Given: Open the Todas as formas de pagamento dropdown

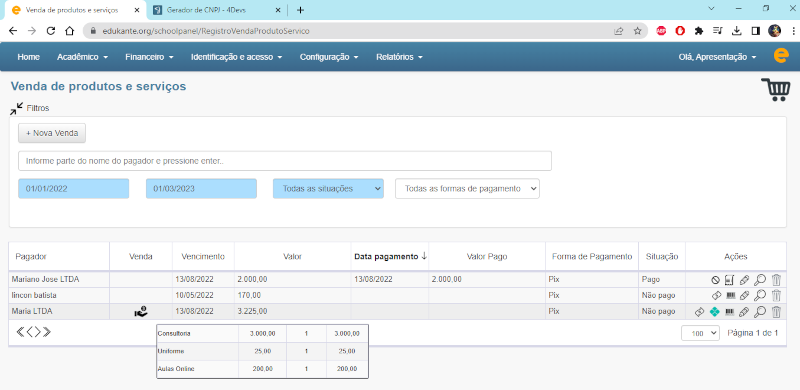Looking at the screenshot, I should (467, 188).
